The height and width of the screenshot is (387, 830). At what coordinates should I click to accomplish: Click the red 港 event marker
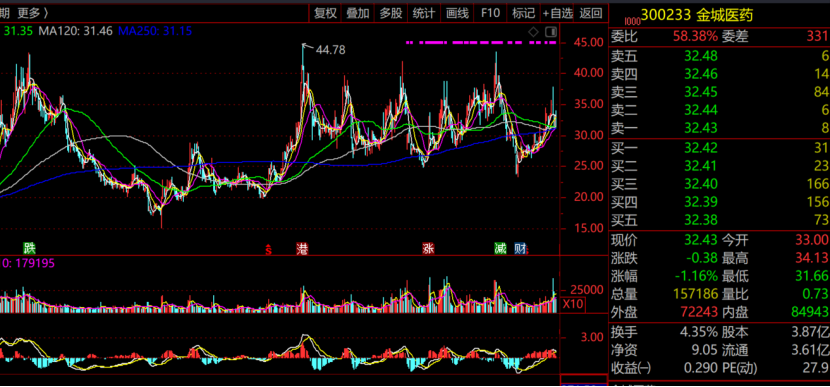[303, 248]
